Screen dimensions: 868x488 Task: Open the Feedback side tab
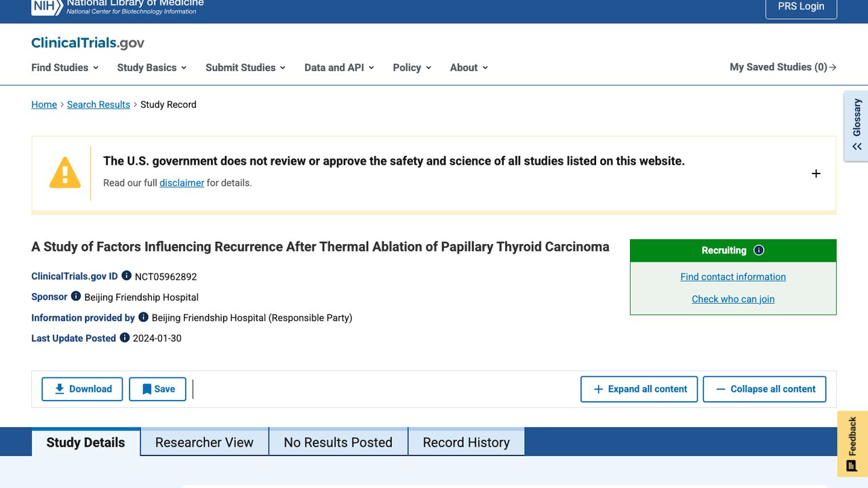[x=852, y=444]
